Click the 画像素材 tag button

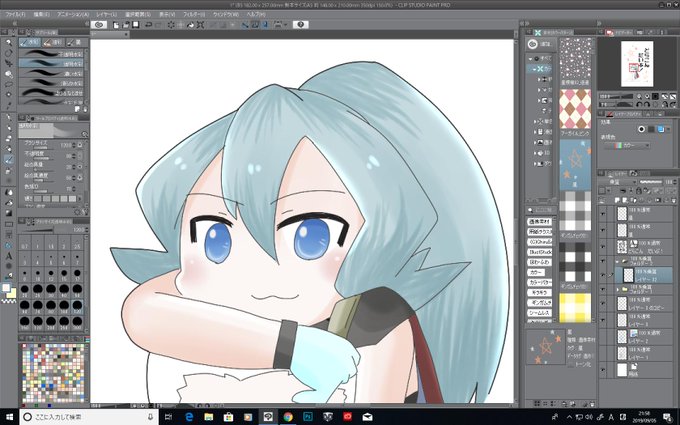tap(539, 221)
